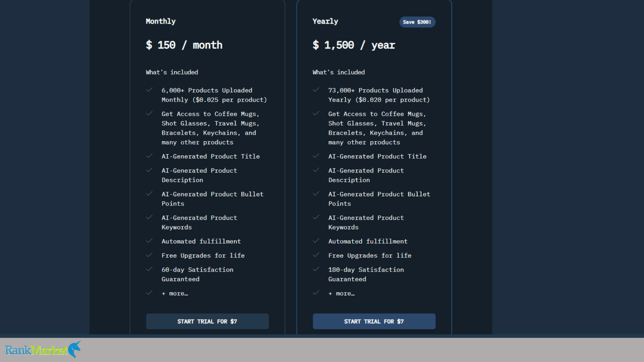The width and height of the screenshot is (644, 362).
Task: Click Yearly 'AI-Generated Product Keywords' text
Action: 366,222
